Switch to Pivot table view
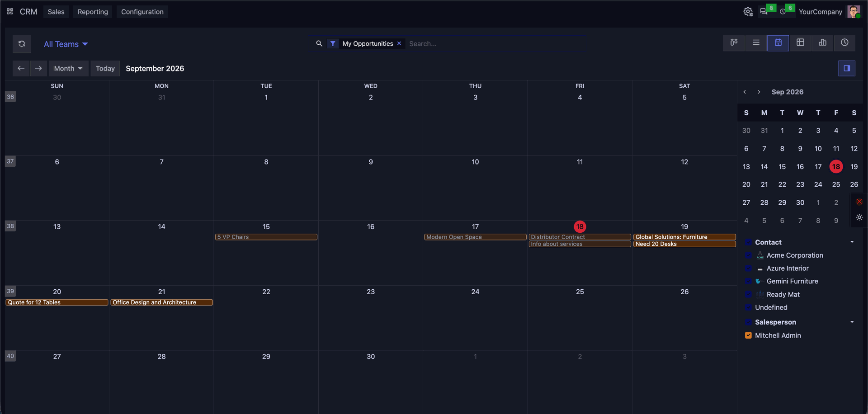This screenshot has width=868, height=414. (800, 42)
